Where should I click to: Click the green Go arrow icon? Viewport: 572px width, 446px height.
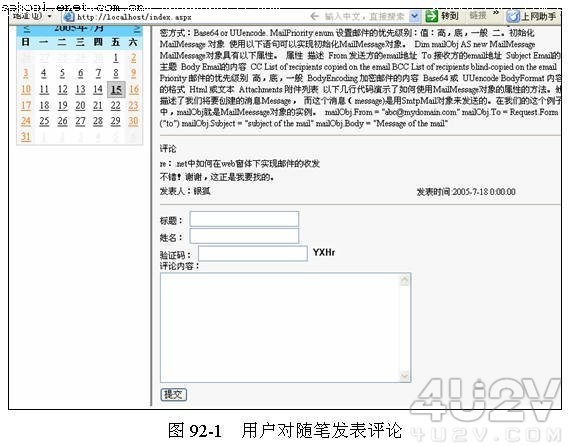click(x=432, y=16)
